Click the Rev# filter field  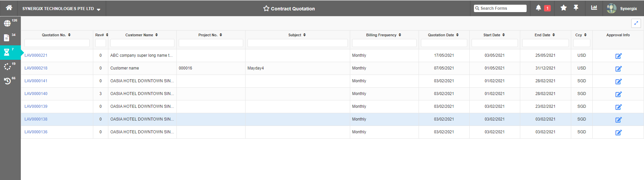(x=101, y=43)
